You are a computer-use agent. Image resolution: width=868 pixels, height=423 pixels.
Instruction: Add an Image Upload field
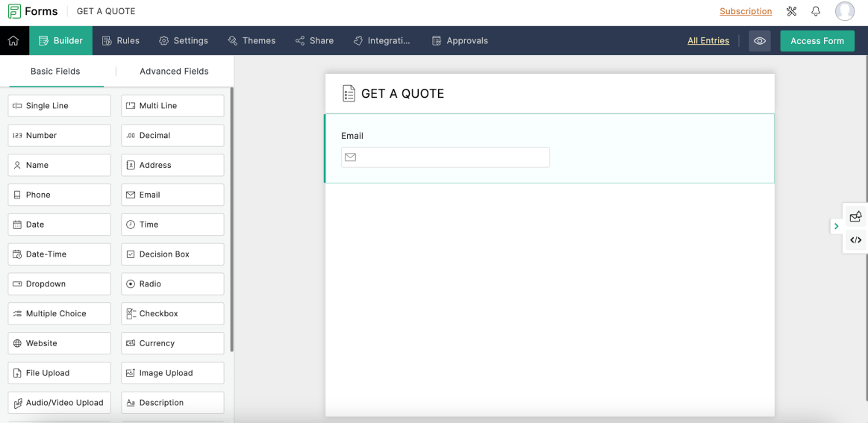click(x=172, y=373)
